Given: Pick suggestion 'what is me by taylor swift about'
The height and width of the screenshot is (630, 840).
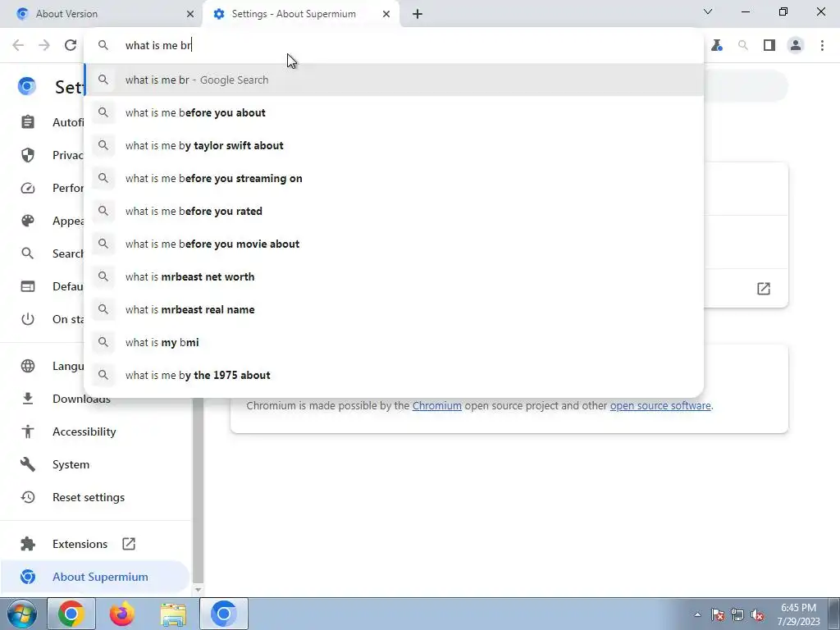Looking at the screenshot, I should 394,145.
